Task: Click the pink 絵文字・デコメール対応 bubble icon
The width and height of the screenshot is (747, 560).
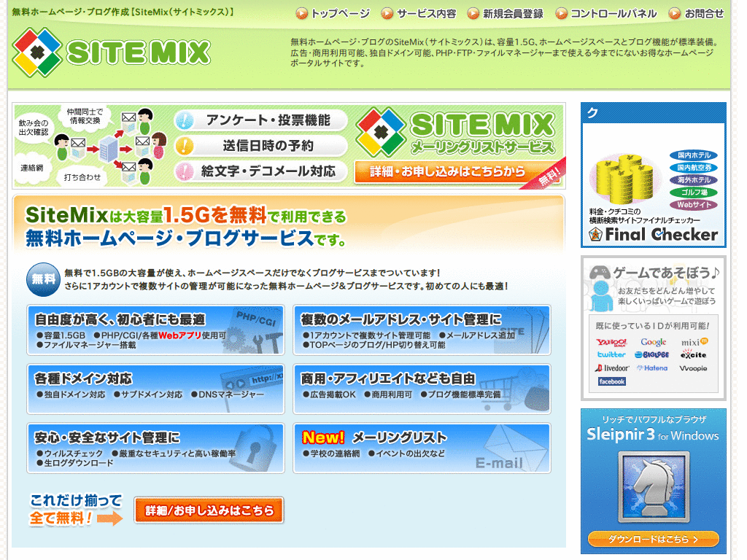Action: [184, 171]
